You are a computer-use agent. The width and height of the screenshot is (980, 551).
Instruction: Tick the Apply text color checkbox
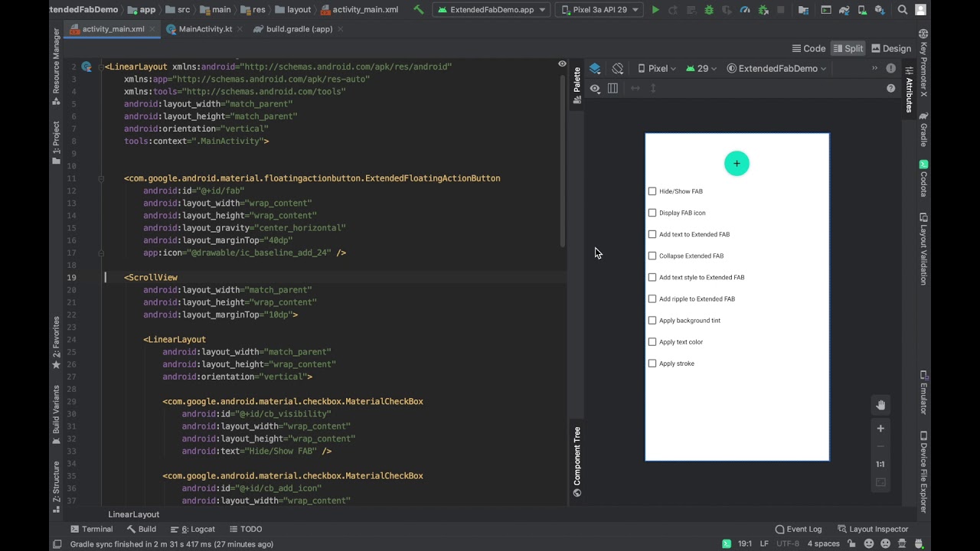pyautogui.click(x=652, y=341)
